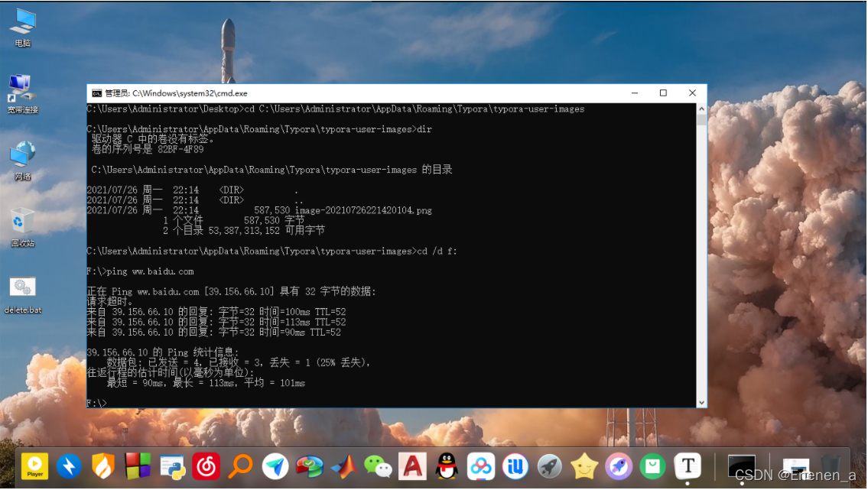Select the 网络 desktop icon
868x490 pixels.
point(22,157)
